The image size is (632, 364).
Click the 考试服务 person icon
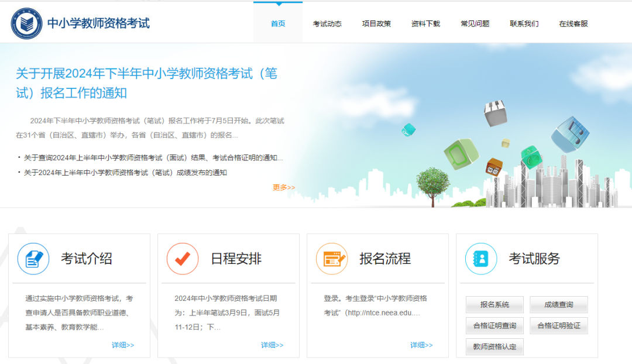pos(480,258)
